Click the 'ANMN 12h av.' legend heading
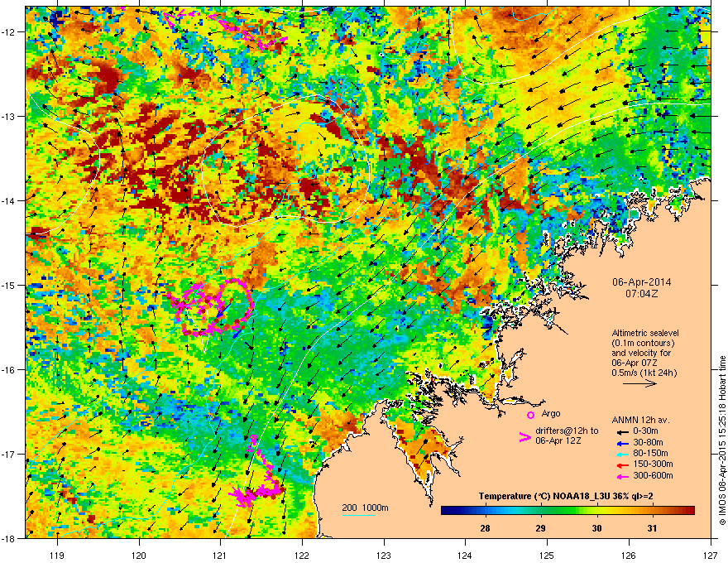The height and width of the screenshot is (563, 728). pos(640,420)
